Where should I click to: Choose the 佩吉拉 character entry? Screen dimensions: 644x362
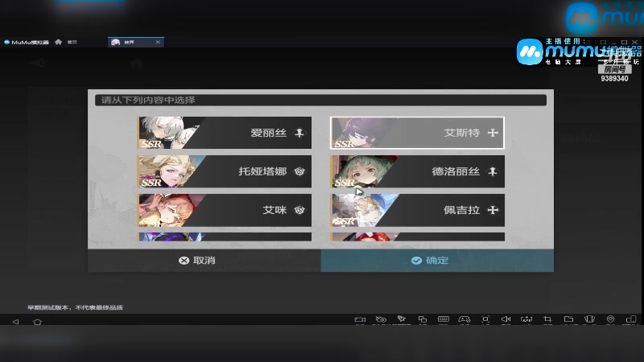(x=417, y=210)
